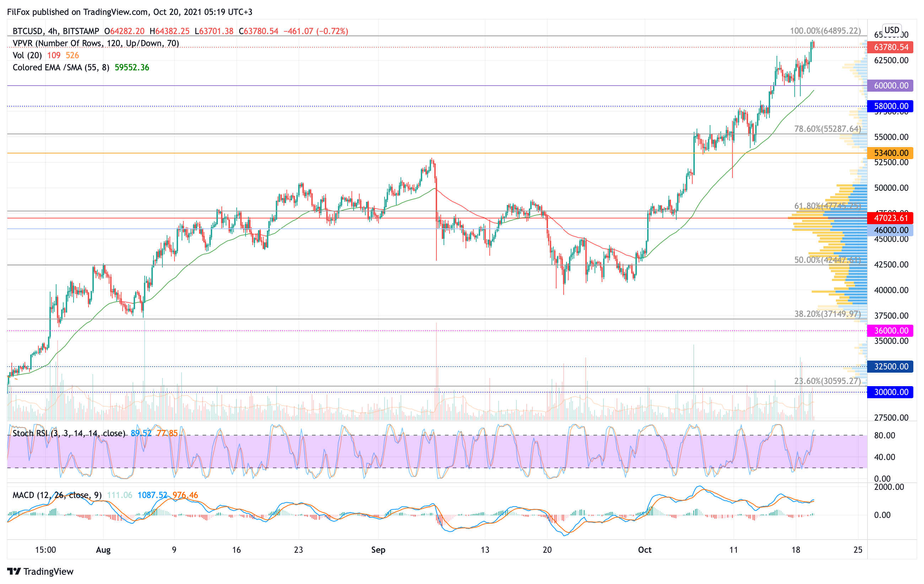Click the red 63780.54 current price label
924x584 pixels.
click(x=890, y=47)
